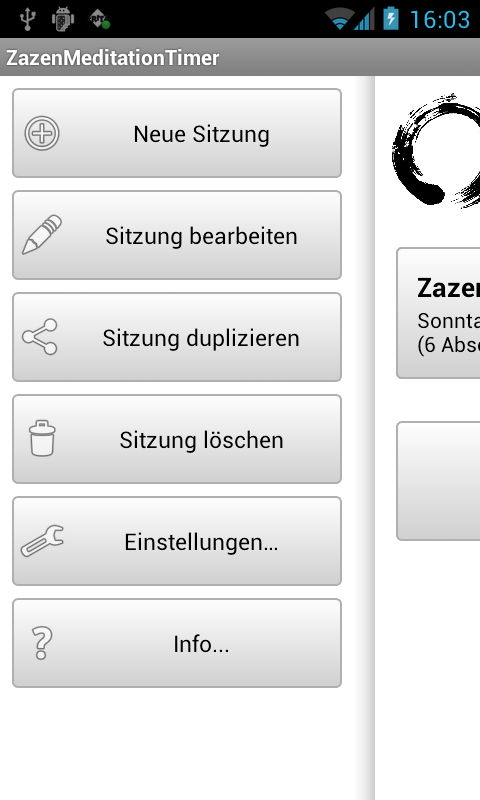Tap the pencil edit icon
This screenshot has height=800, width=480.
point(42,235)
